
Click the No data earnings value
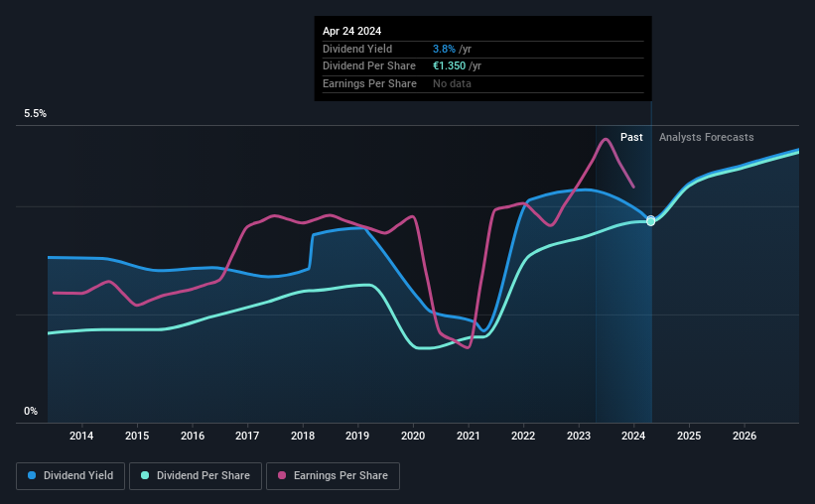tap(453, 83)
